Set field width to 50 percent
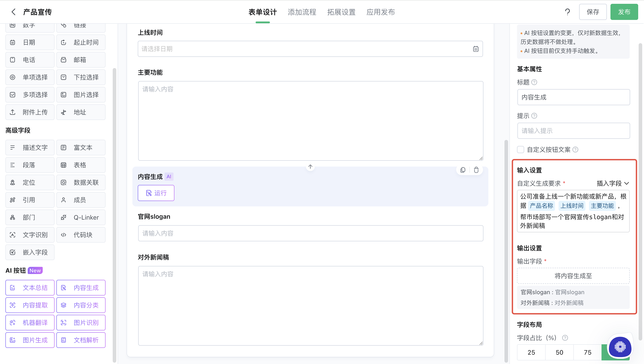This screenshot has height=364, width=644. [559, 352]
